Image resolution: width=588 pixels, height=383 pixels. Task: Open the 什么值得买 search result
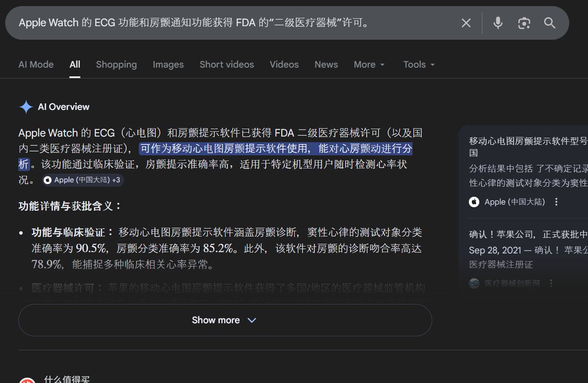[67, 380]
